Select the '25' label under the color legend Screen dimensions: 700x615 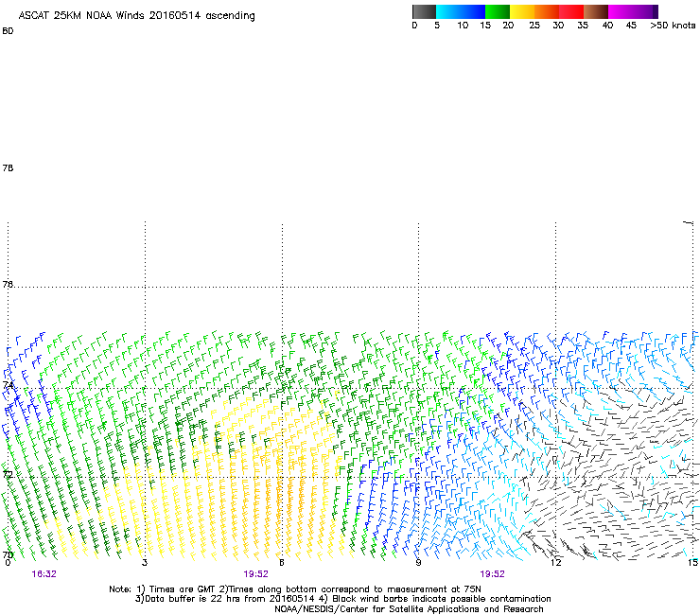coord(534,26)
